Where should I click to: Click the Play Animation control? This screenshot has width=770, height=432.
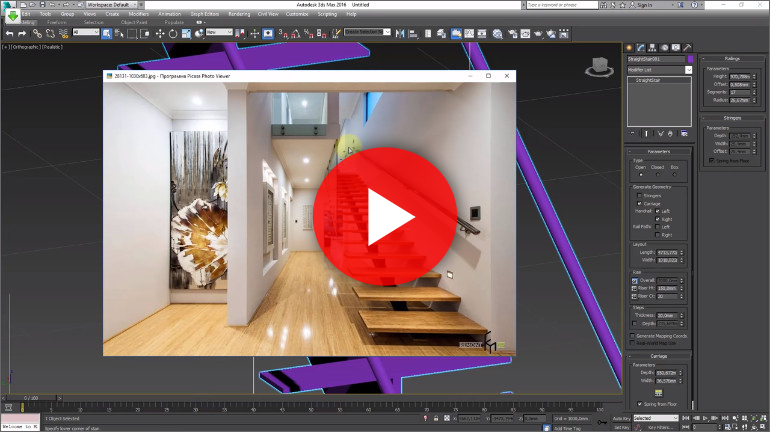pos(705,418)
